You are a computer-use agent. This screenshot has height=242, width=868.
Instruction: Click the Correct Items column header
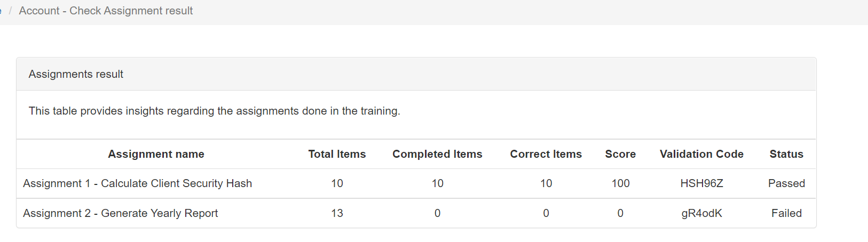(x=546, y=154)
